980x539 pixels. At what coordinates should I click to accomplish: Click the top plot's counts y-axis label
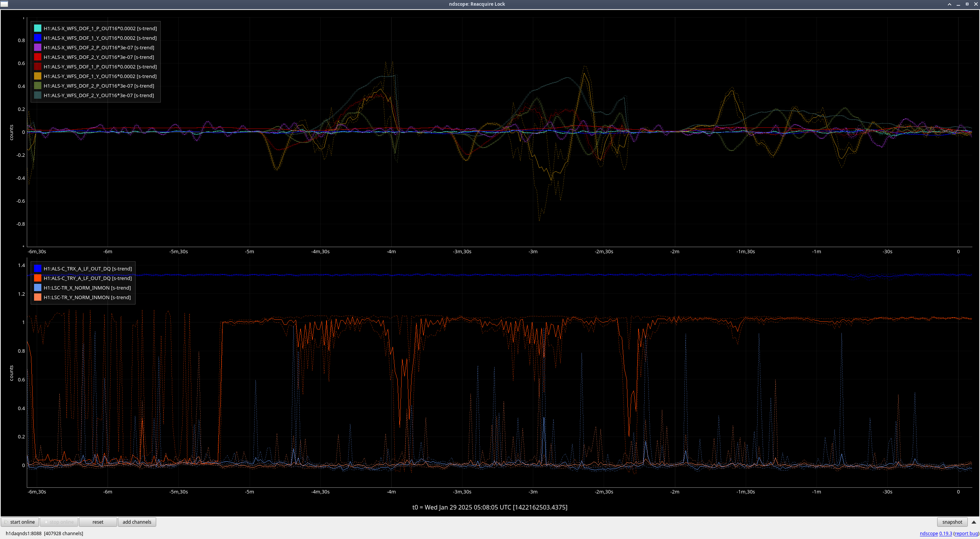coord(11,132)
